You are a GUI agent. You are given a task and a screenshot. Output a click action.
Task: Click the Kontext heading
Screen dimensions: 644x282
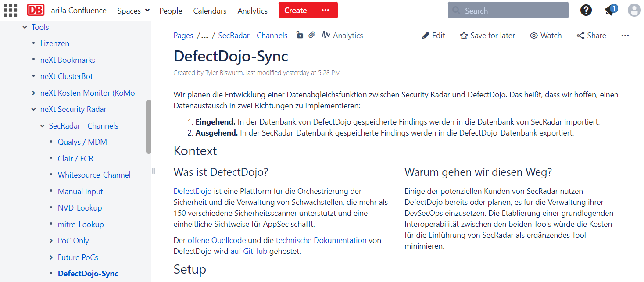195,151
